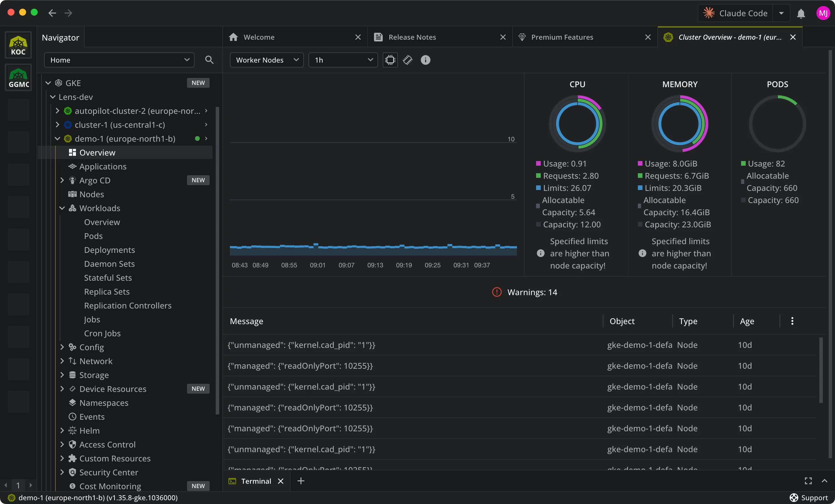The height and width of the screenshot is (504, 835).
Task: Open Pods under Workloads
Action: [93, 236]
